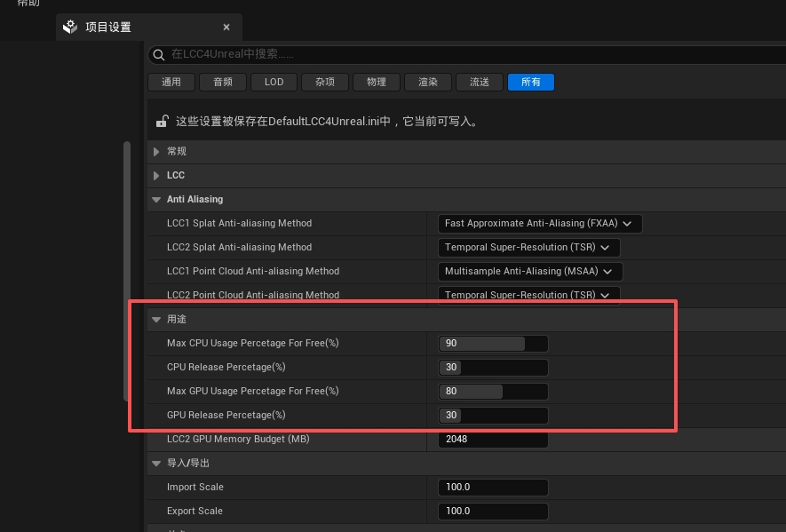Select the 音频 filter button

click(x=223, y=83)
